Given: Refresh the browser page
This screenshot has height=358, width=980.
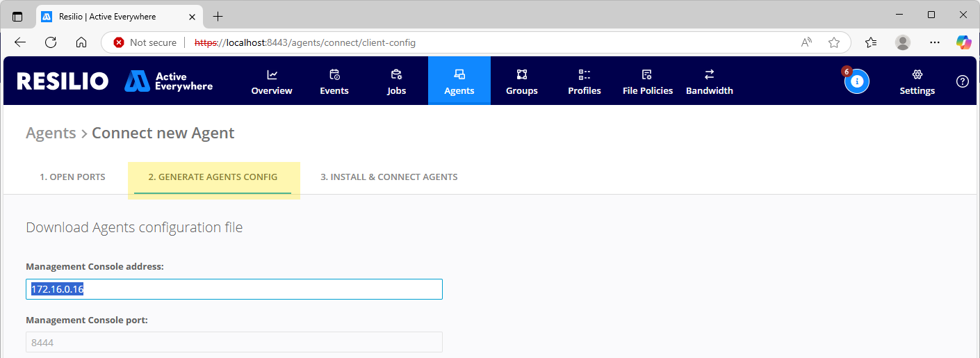Looking at the screenshot, I should coord(51,42).
